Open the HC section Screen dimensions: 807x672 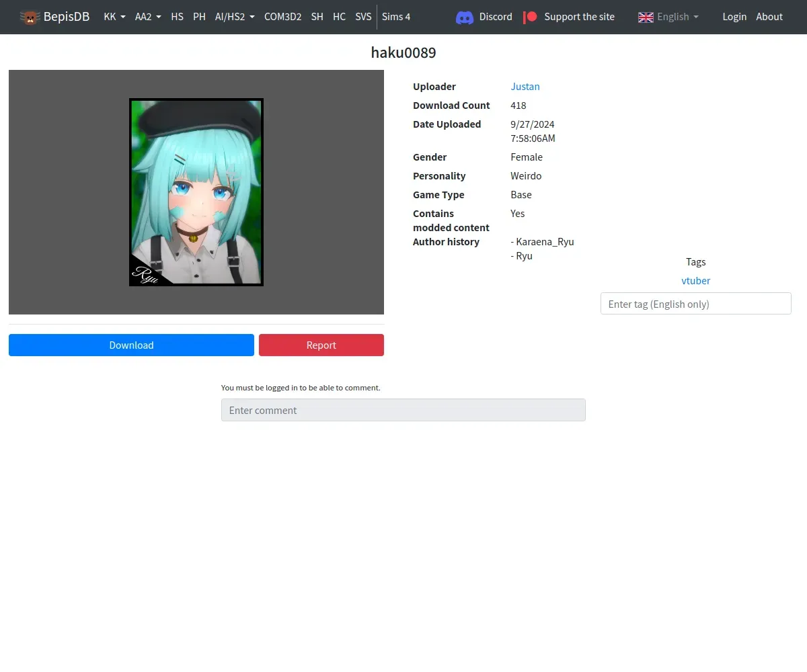point(339,17)
